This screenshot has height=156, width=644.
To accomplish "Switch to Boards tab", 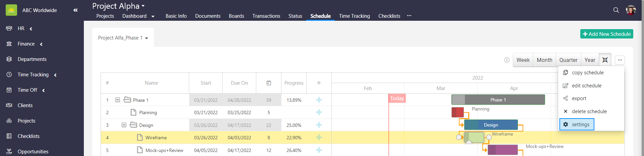I will click(236, 16).
